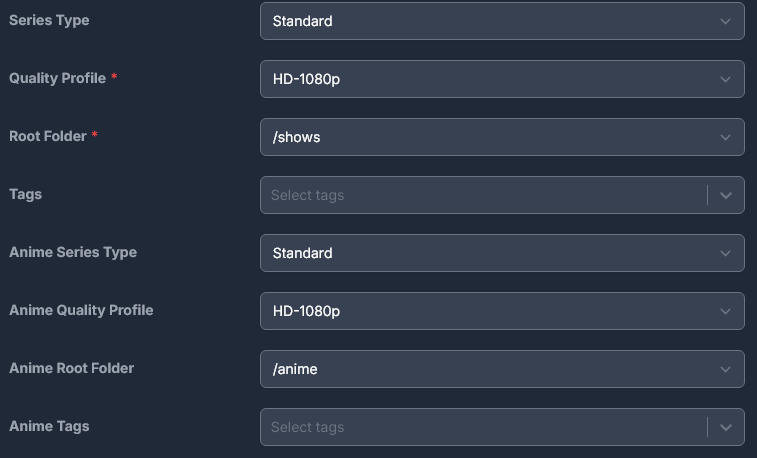The height and width of the screenshot is (458, 757).
Task: Open the Series Type dropdown showing Standard
Action: click(480, 21)
